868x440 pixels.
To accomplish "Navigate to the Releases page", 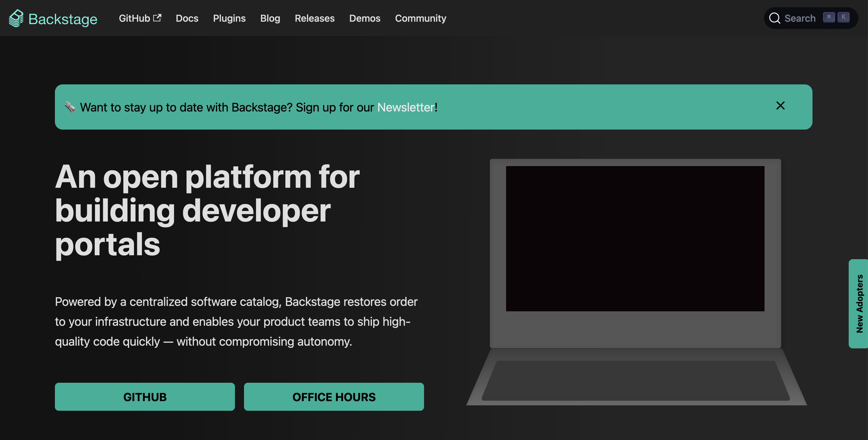I will coord(314,18).
